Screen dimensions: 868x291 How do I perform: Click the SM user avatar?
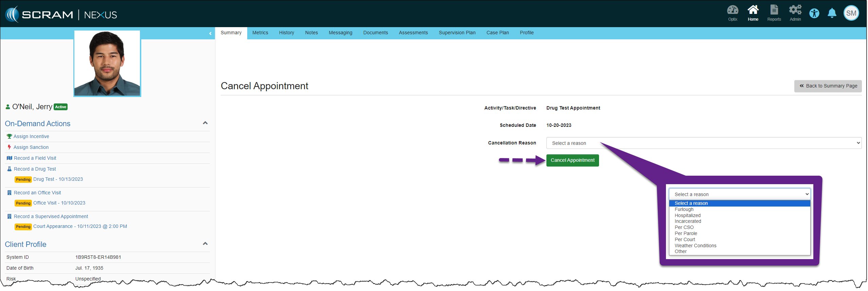(x=851, y=14)
